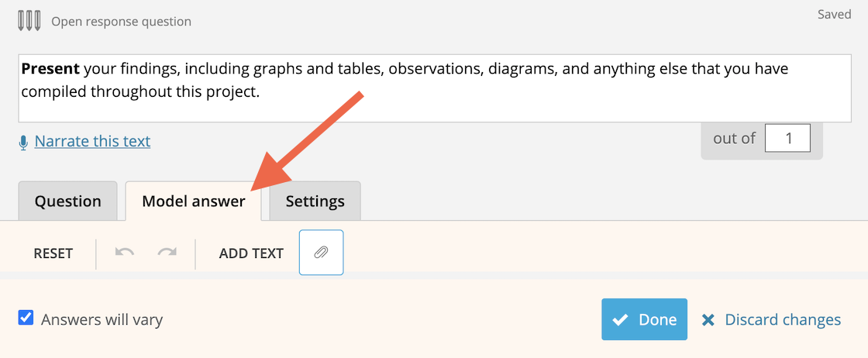Click the microphone icon beside Narrate

pyautogui.click(x=23, y=143)
